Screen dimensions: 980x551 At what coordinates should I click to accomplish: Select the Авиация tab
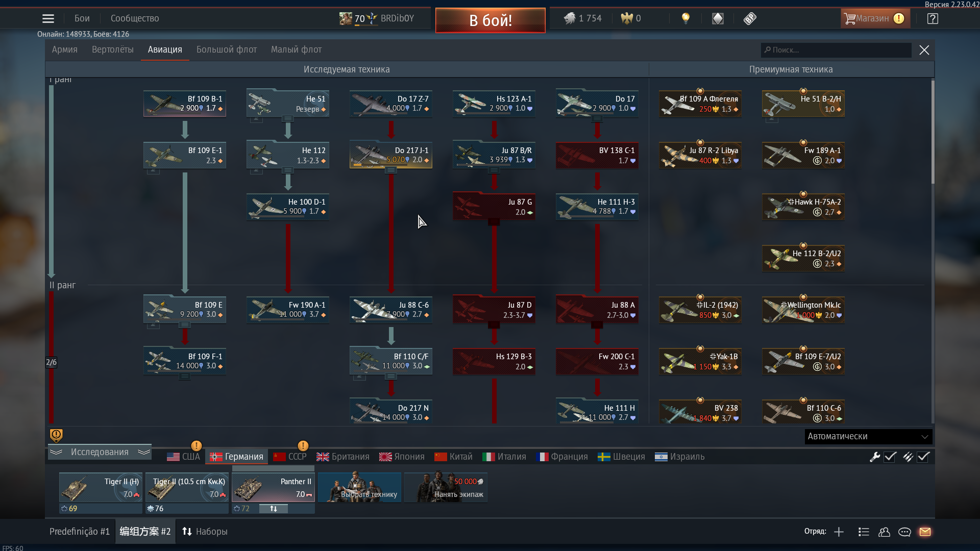tap(165, 49)
